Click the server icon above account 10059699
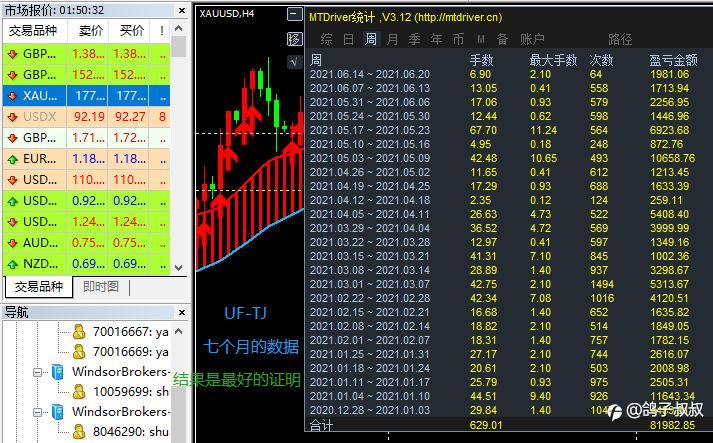Screen dimensions: 713x443 (x=57, y=372)
